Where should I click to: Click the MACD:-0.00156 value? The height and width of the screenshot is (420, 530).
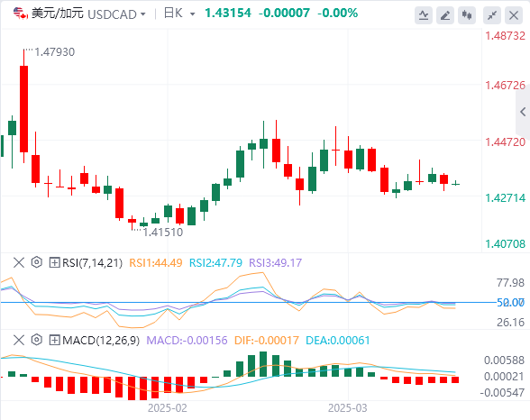pyautogui.click(x=187, y=341)
